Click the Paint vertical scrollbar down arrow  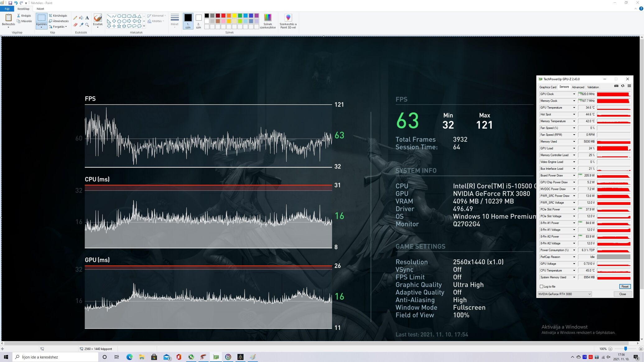pos(642,339)
